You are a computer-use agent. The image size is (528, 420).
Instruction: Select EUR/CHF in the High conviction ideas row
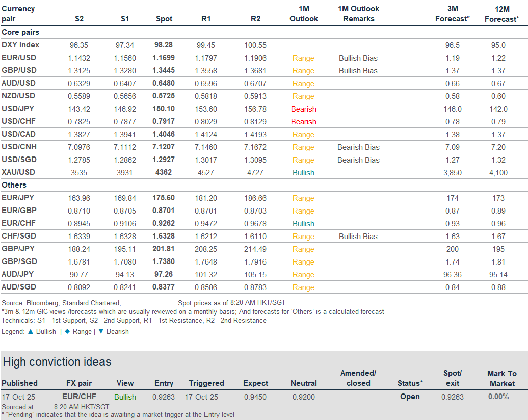78,397
